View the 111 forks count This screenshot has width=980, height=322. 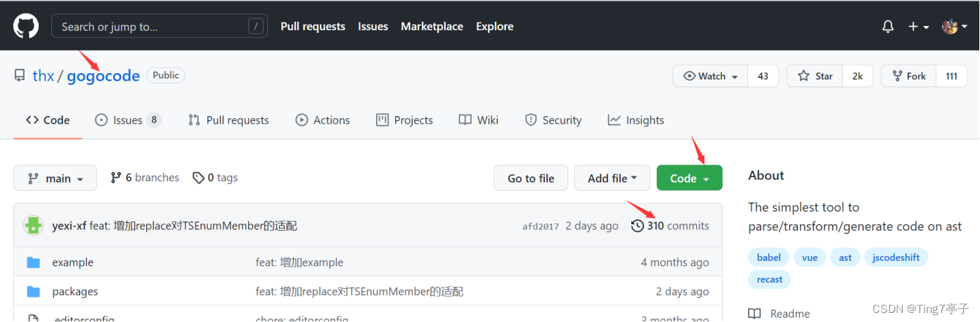coord(951,76)
